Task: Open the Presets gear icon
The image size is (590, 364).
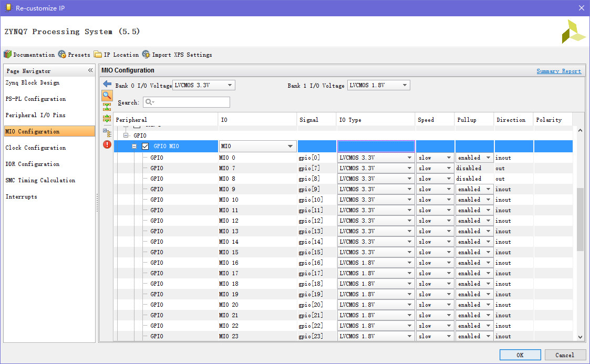Action: (x=62, y=55)
